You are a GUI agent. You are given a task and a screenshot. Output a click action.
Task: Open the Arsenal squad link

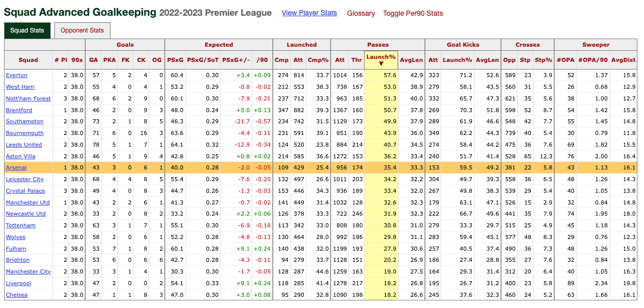[x=16, y=167]
